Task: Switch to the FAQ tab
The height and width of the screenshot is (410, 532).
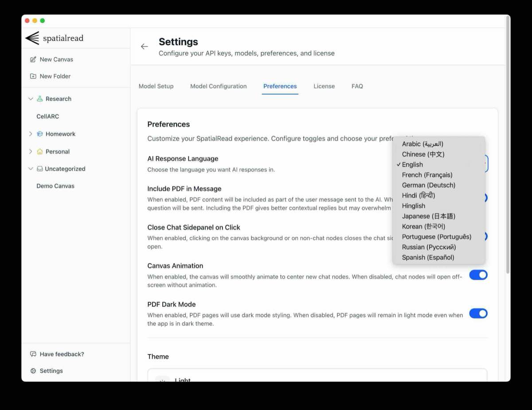Action: click(357, 87)
